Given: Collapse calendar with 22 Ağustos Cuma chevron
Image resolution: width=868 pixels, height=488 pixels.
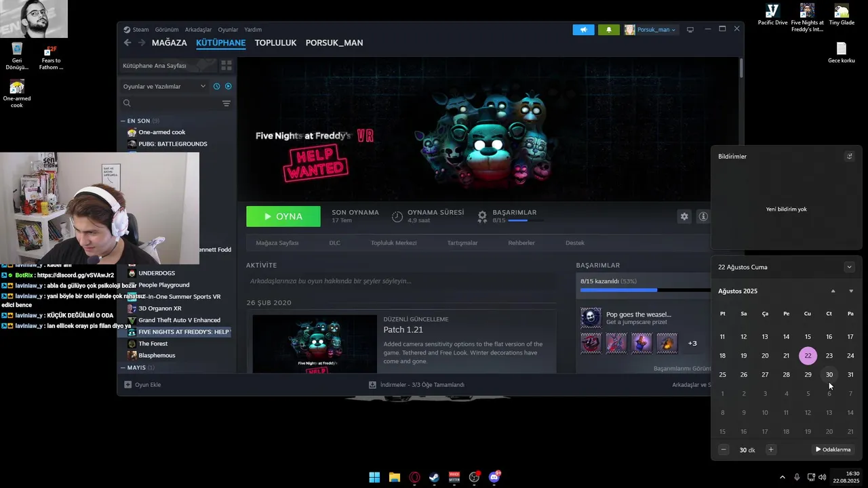Looking at the screenshot, I should [849, 267].
